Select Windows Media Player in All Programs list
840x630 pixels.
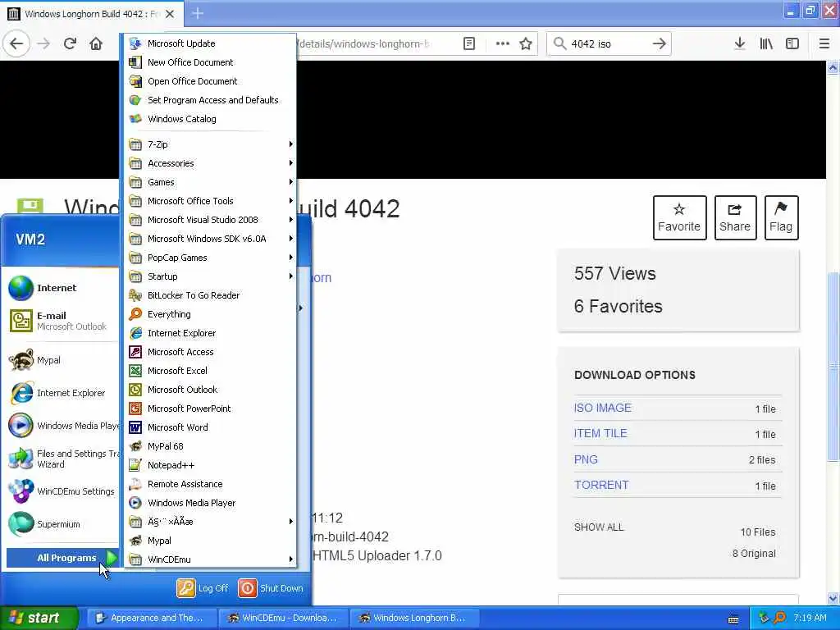coord(210,503)
